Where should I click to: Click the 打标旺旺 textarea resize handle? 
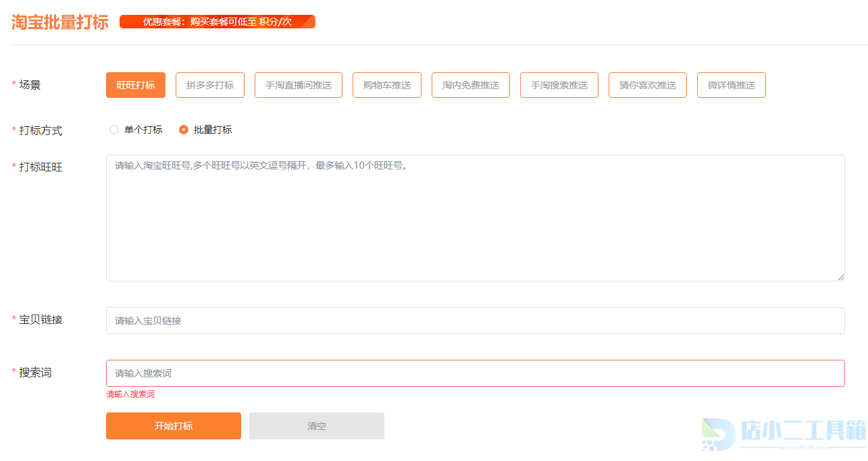coord(841,277)
